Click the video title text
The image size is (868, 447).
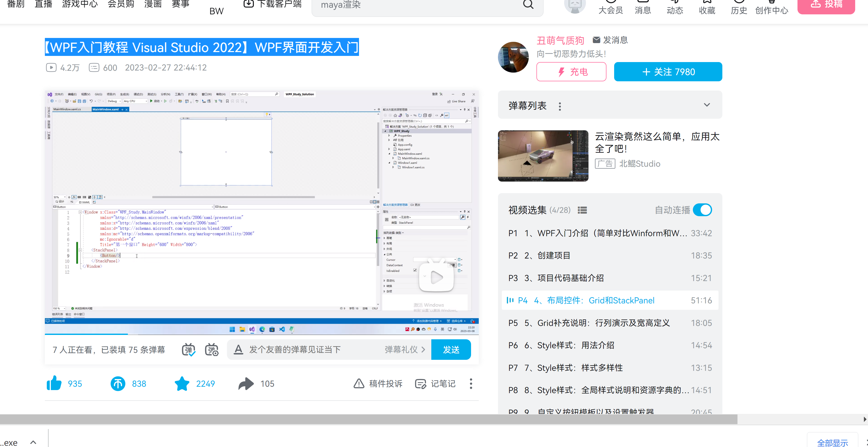tap(202, 47)
